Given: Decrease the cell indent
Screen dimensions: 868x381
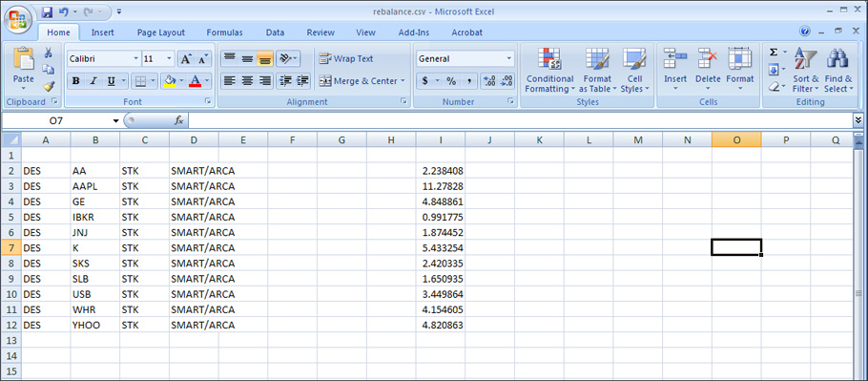Looking at the screenshot, I should pos(285,81).
